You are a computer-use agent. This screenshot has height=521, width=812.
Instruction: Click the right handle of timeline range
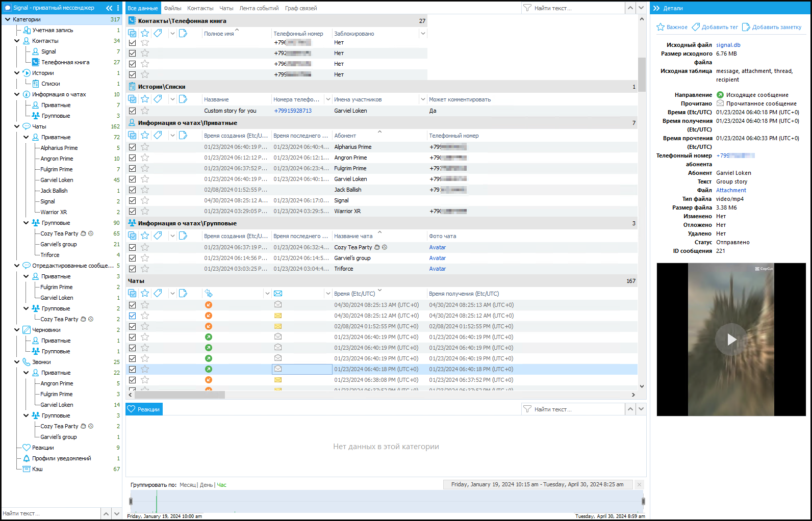(643, 502)
